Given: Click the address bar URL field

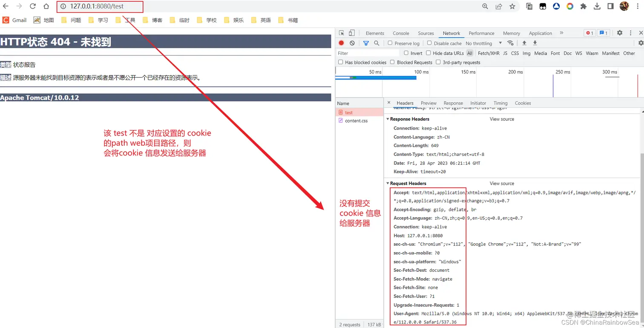Looking at the screenshot, I should (x=268, y=6).
